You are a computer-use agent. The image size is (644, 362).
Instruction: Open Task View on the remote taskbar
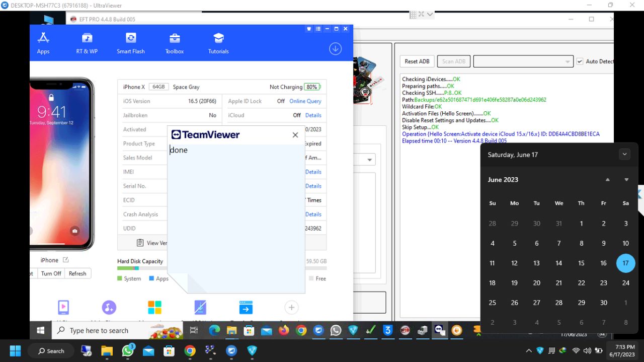click(x=194, y=330)
